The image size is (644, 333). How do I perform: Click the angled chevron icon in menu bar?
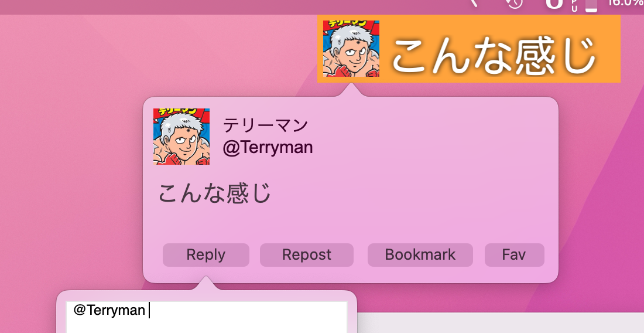pos(474,4)
